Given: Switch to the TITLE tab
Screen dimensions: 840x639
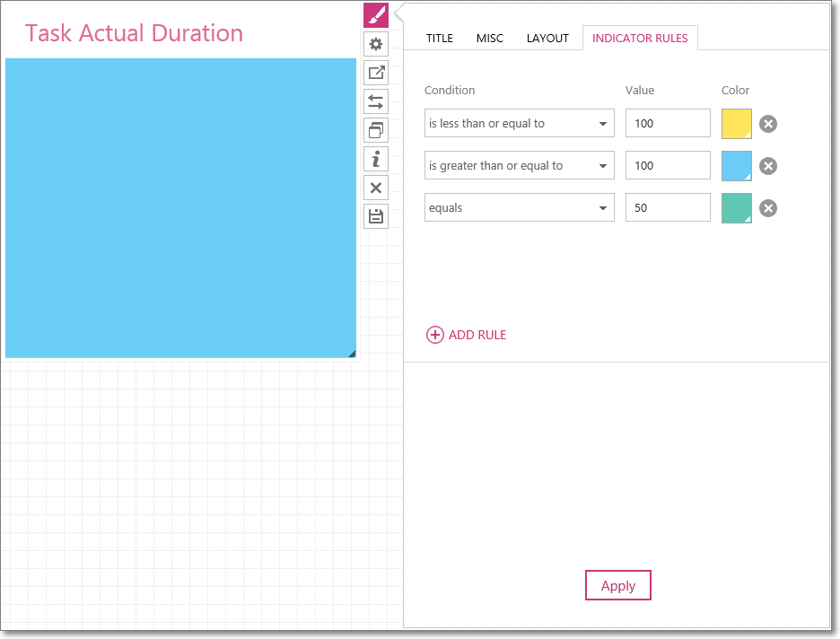Looking at the screenshot, I should coord(439,38).
